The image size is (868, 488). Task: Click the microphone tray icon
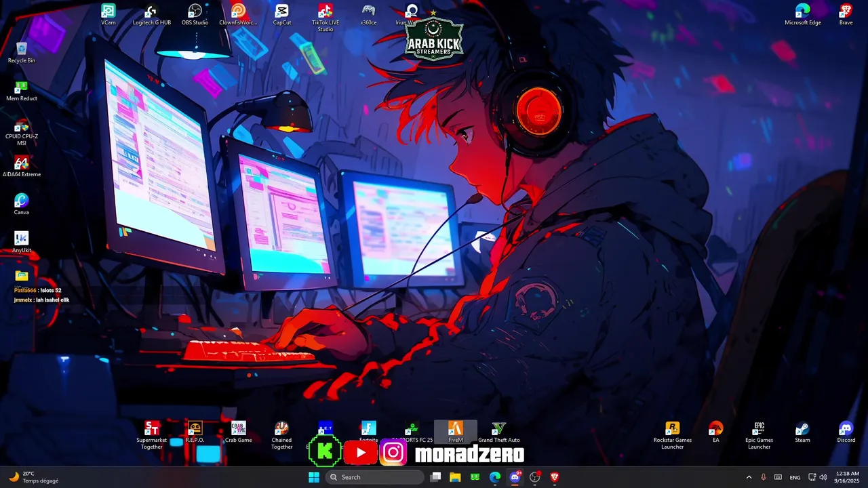pyautogui.click(x=764, y=477)
